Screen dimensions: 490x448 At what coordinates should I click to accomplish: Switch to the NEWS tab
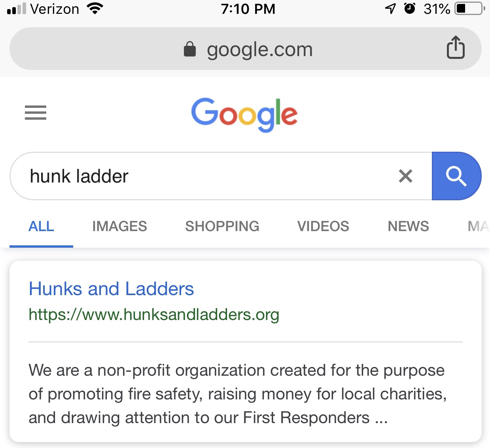(x=408, y=226)
